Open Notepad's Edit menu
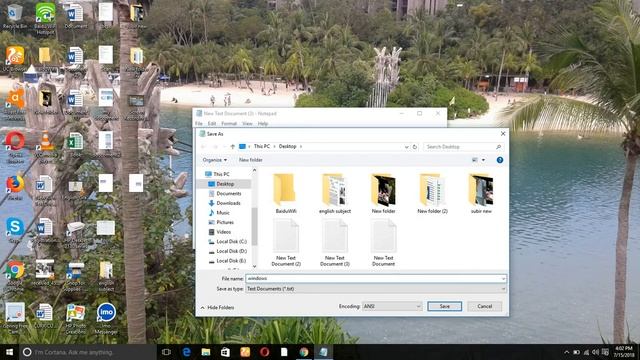 211,124
